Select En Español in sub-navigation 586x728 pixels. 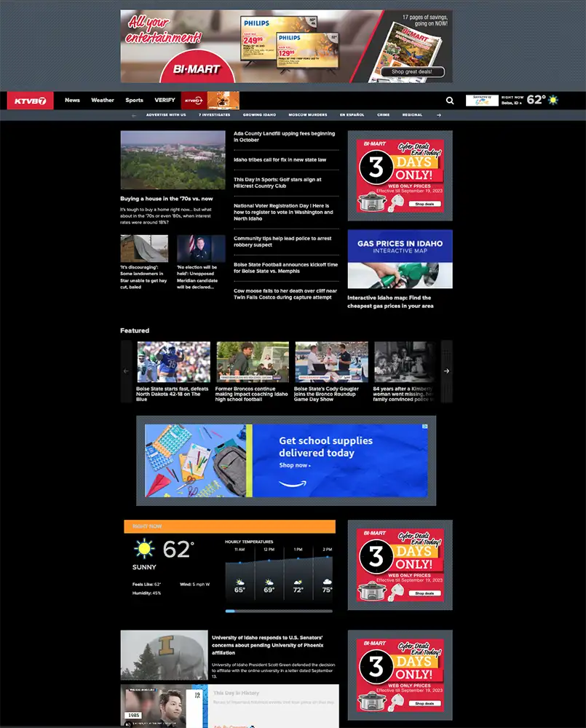(x=352, y=115)
